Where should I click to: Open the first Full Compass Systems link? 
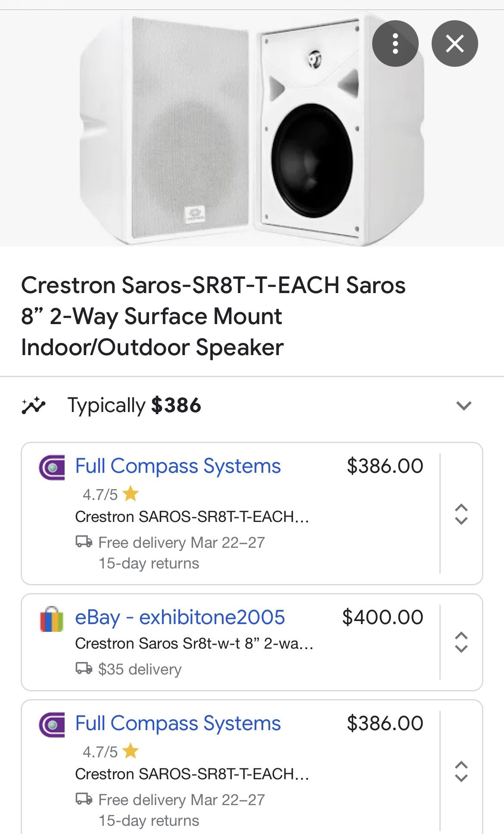pyautogui.click(x=178, y=466)
